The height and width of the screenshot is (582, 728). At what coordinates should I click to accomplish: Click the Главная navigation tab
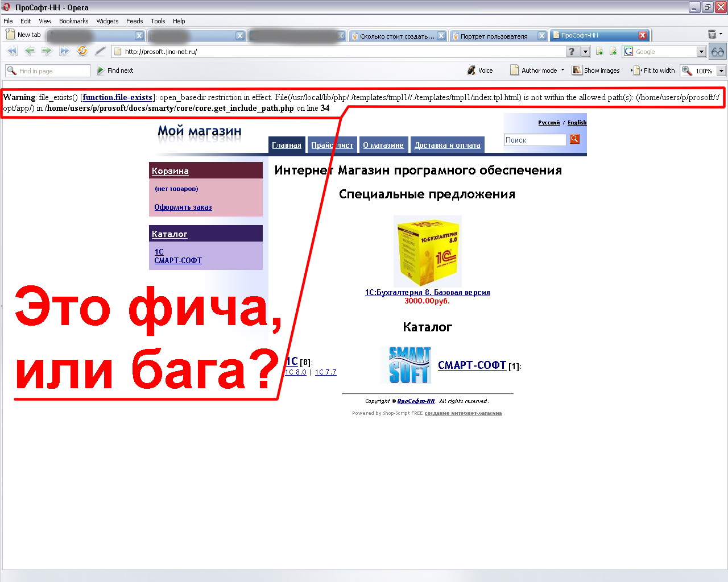(287, 145)
